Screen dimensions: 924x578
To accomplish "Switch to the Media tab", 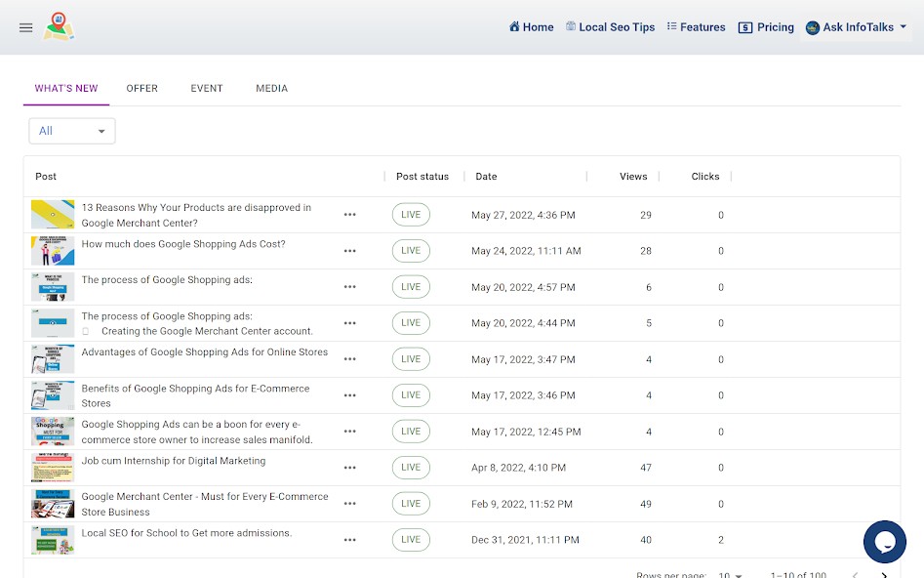I will point(271,89).
